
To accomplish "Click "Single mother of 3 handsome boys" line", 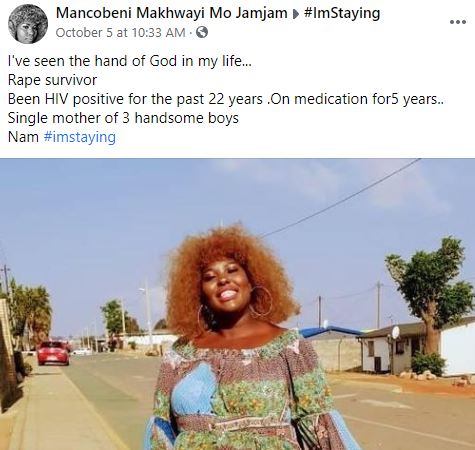I will pos(123,118).
